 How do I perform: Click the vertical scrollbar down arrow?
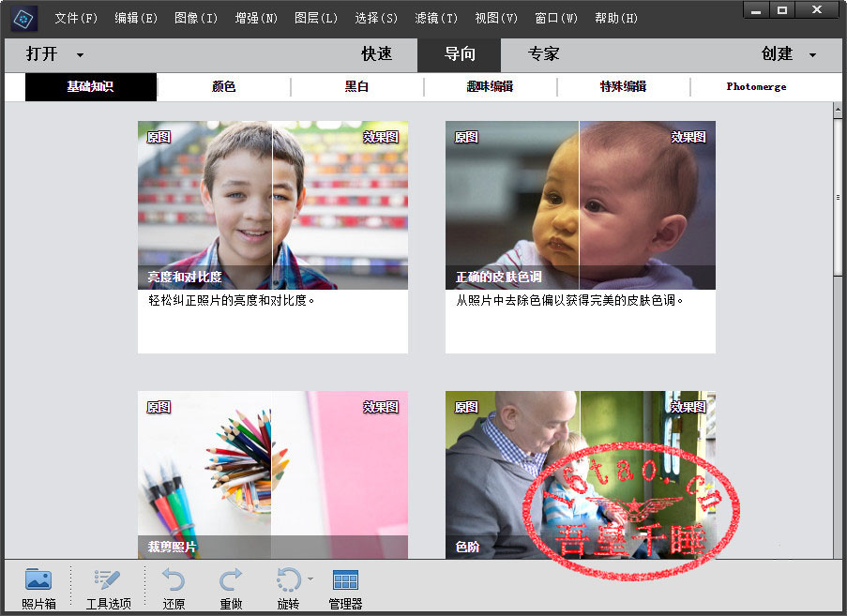coord(838,552)
